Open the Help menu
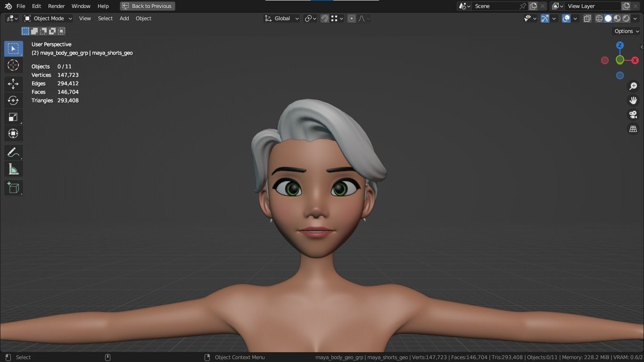Viewport: 644px width, 362px height. (103, 6)
